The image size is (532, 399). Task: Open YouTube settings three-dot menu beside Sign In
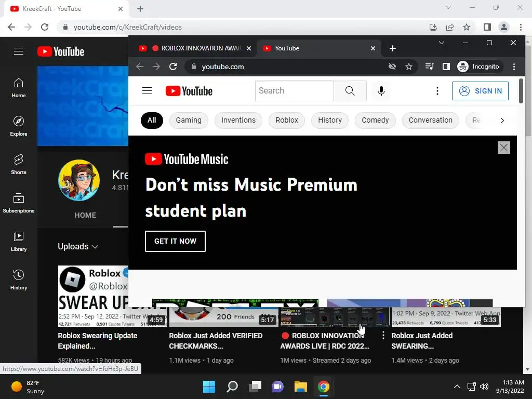[437, 91]
